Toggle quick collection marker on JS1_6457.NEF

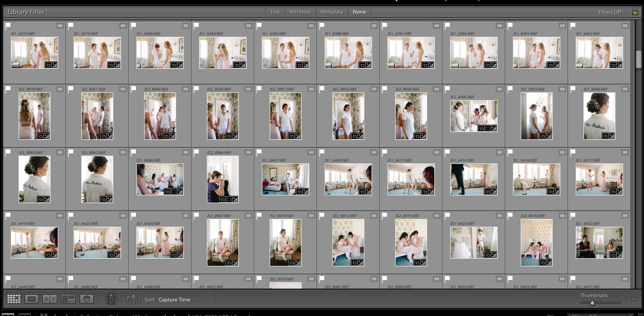pos(625,279)
